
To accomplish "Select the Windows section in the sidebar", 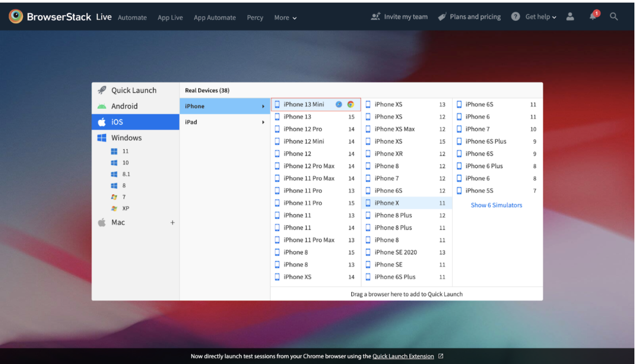I will click(127, 138).
